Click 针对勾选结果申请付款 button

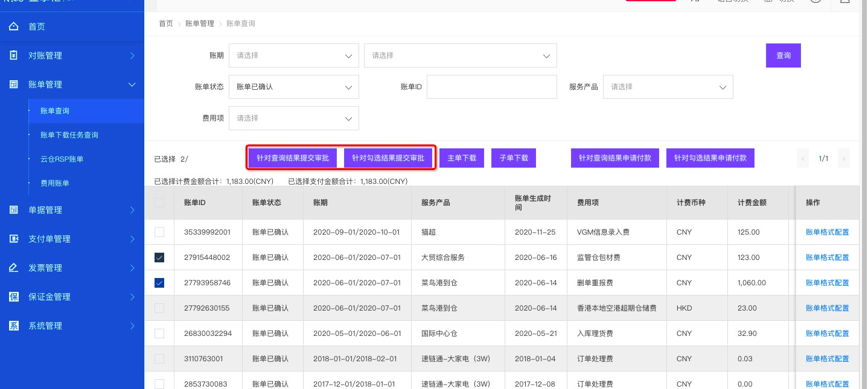(710, 158)
